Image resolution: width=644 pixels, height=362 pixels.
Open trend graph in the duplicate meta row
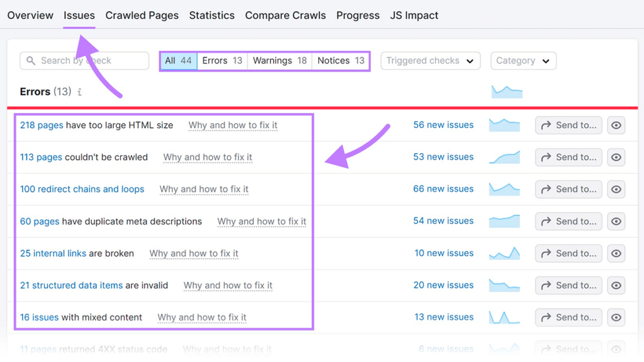[x=504, y=222]
